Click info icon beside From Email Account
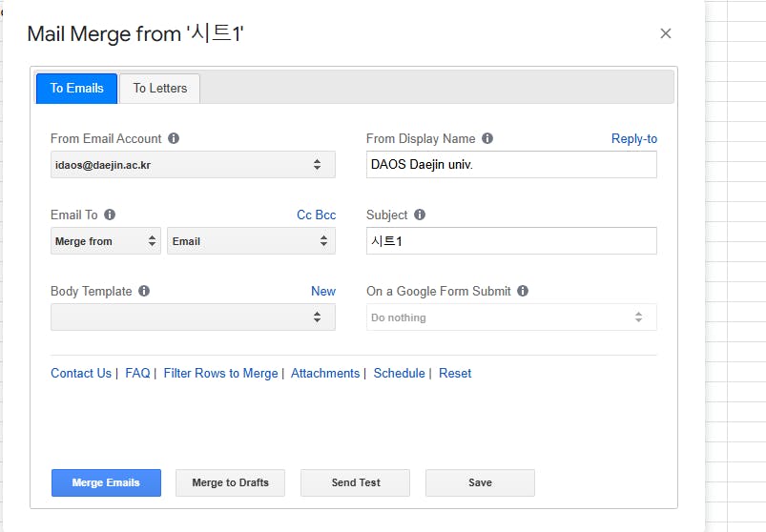 174,138
